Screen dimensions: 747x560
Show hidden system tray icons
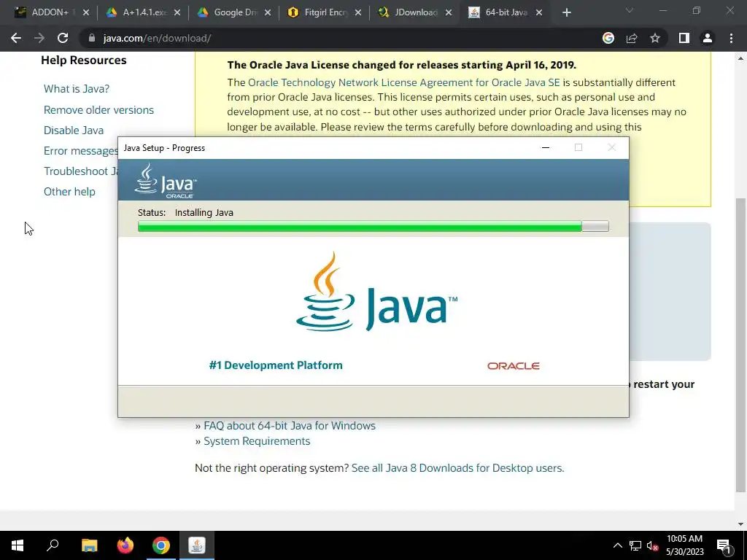click(617, 545)
